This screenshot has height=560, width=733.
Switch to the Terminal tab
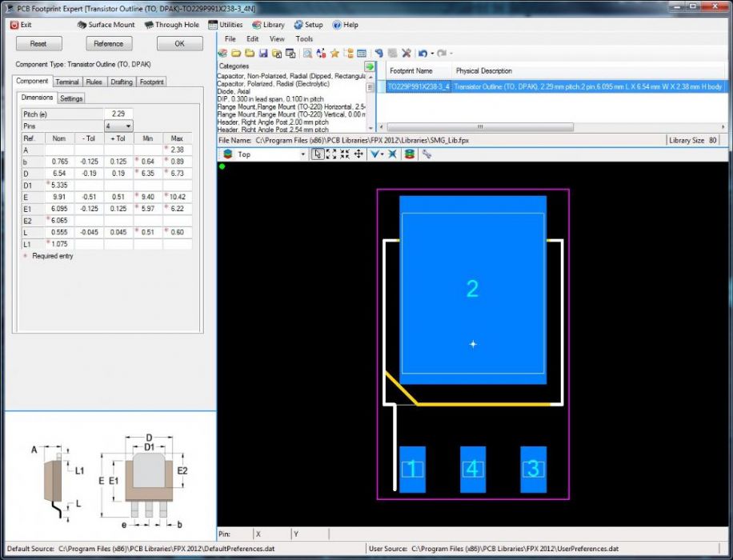pos(67,82)
